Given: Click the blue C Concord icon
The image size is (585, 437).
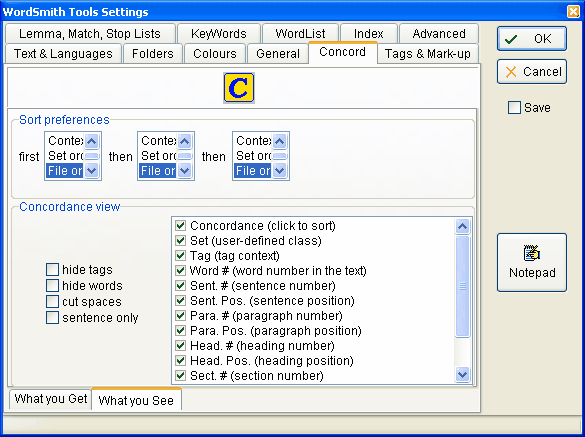Looking at the screenshot, I should pyautogui.click(x=239, y=88).
